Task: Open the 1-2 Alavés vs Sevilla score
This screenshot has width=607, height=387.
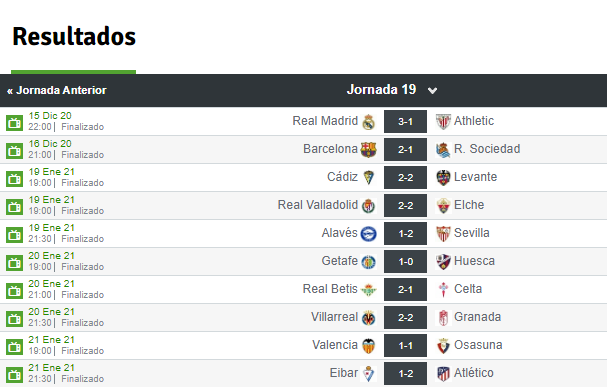Action: (405, 233)
